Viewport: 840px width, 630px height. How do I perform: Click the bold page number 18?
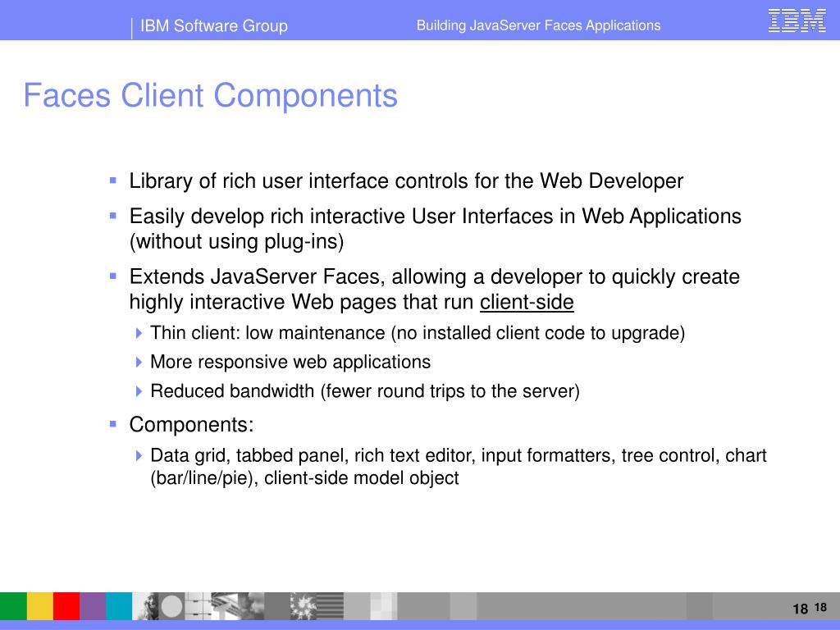(800, 609)
